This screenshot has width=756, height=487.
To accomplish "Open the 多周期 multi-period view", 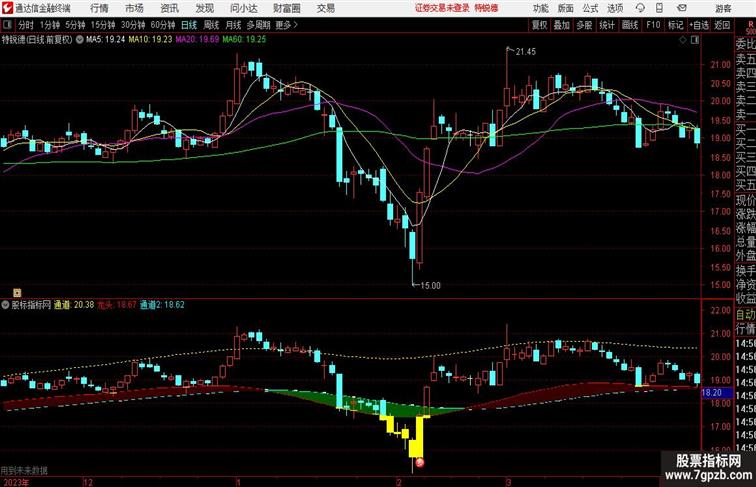I will click(258, 25).
